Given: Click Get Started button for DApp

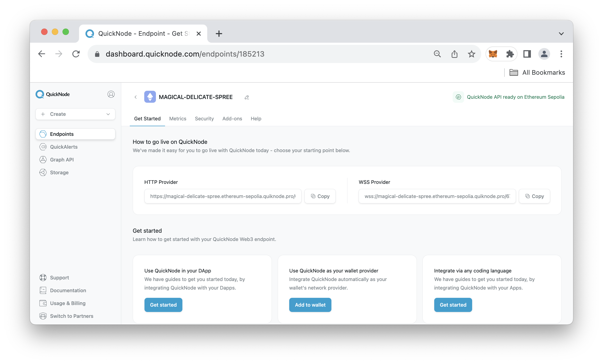Looking at the screenshot, I should tap(163, 305).
